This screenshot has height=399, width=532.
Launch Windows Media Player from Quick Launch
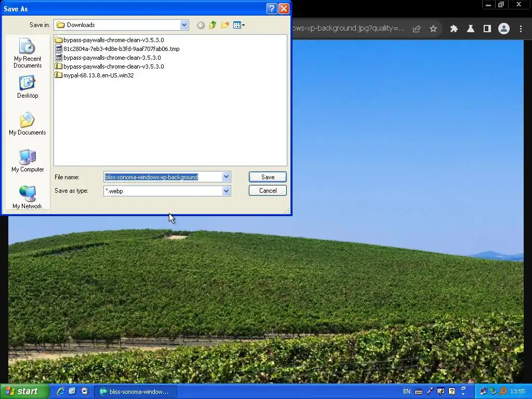coord(85,391)
